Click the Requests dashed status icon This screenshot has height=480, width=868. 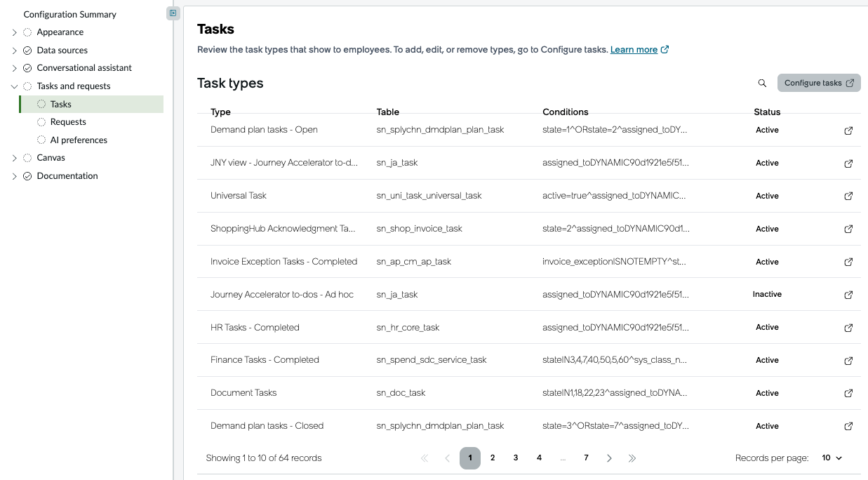pyautogui.click(x=41, y=122)
